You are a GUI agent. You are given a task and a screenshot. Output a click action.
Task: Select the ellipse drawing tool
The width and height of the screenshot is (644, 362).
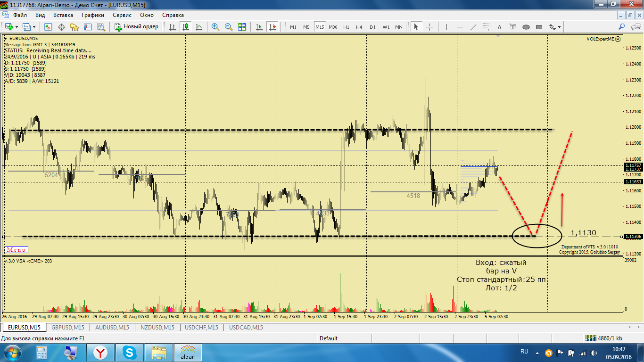[x=526, y=27]
